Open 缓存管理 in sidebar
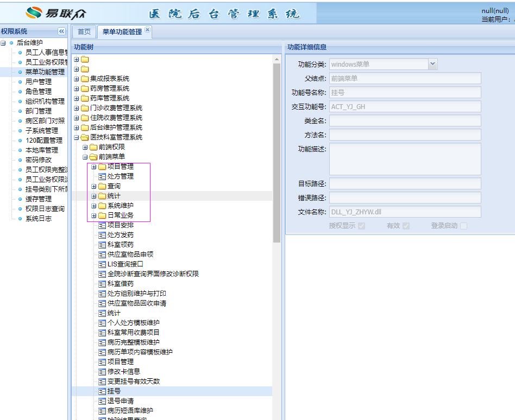 (x=39, y=199)
